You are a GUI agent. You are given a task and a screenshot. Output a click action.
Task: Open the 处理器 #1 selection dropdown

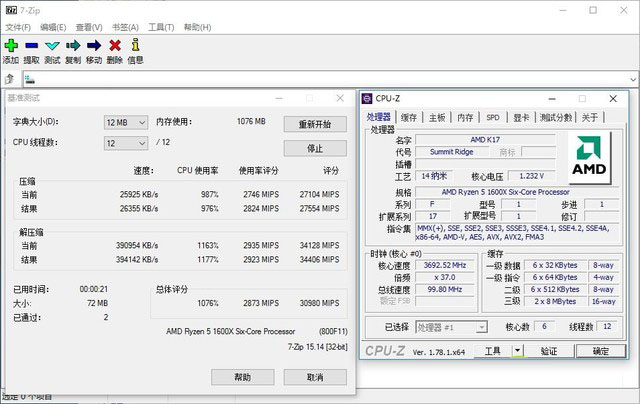[451, 327]
